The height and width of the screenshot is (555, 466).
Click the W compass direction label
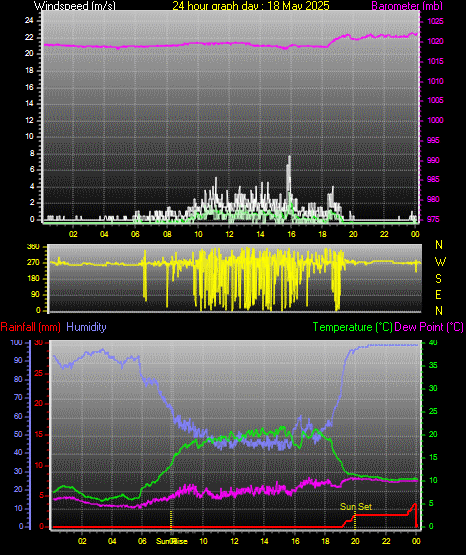440,262
